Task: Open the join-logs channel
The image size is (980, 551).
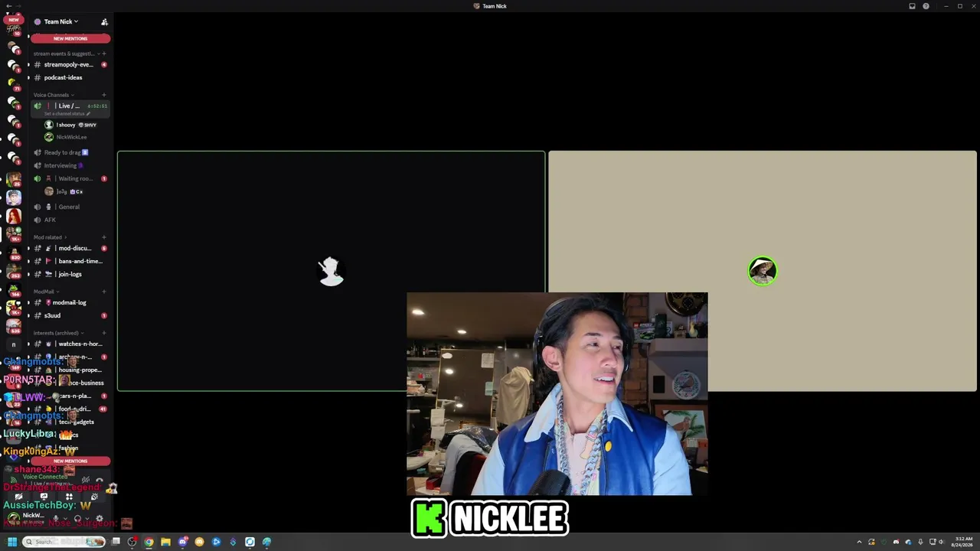Action: point(69,274)
